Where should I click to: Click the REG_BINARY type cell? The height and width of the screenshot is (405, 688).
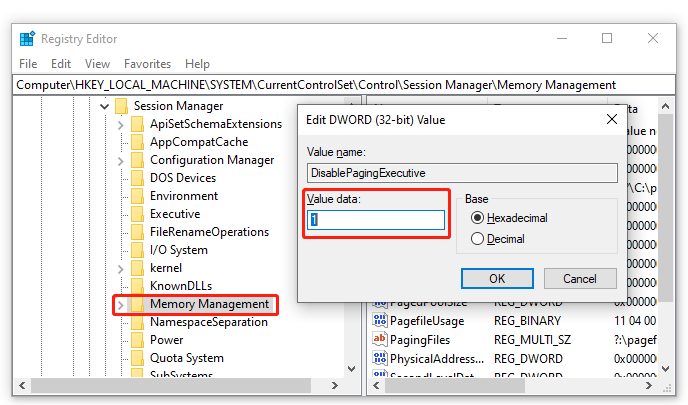coord(527,321)
